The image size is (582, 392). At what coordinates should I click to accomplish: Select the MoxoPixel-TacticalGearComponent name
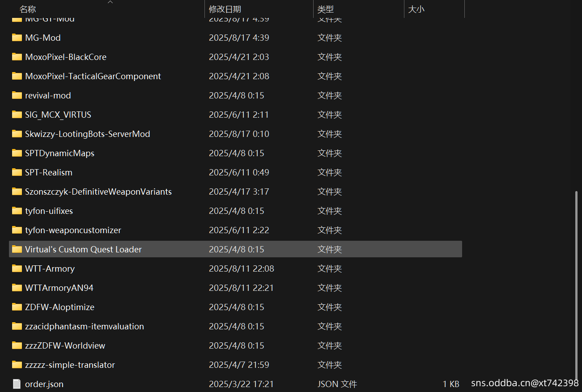point(93,76)
